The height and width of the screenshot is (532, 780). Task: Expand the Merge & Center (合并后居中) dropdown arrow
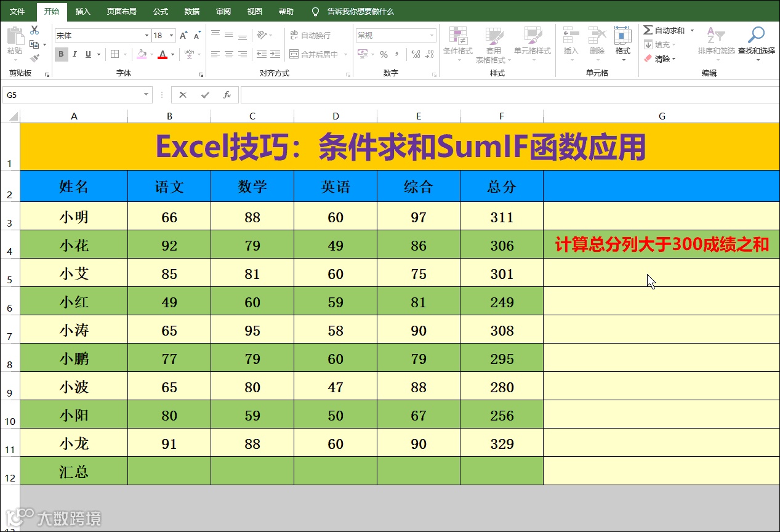(345, 54)
